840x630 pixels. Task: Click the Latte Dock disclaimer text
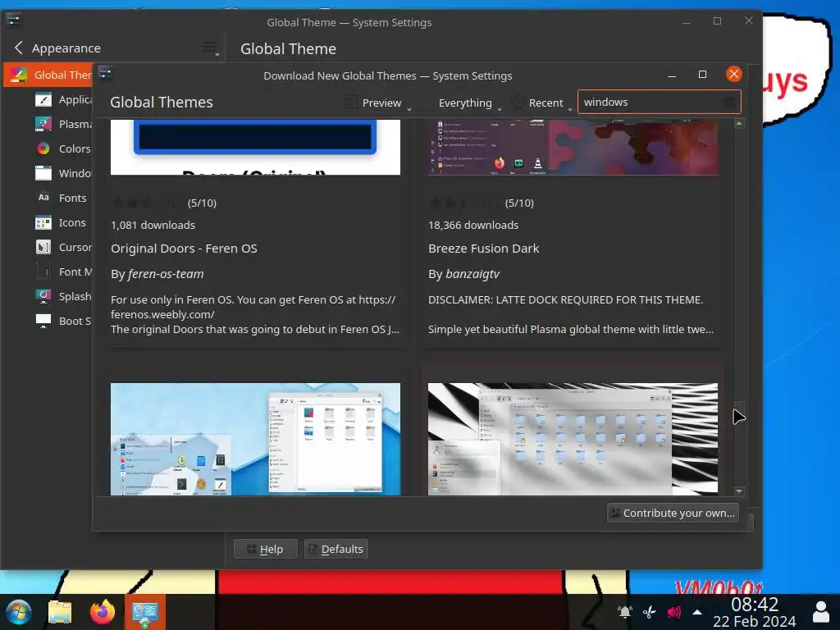coord(565,299)
